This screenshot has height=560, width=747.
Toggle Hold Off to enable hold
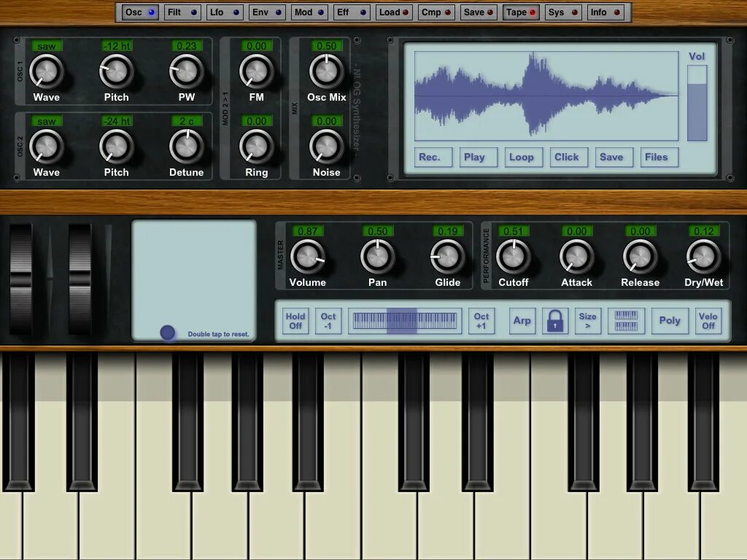point(295,321)
